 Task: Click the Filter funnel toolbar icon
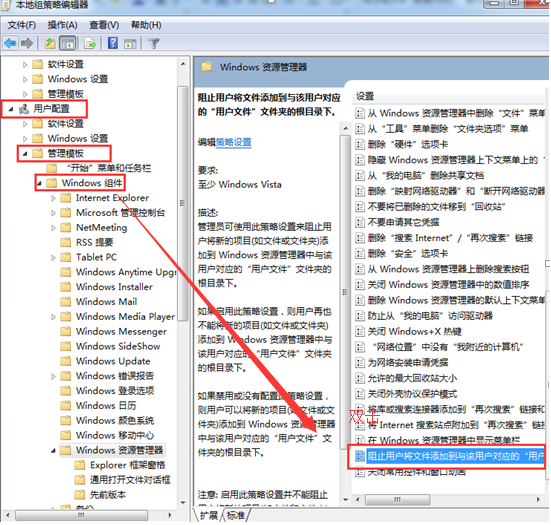pos(154,44)
